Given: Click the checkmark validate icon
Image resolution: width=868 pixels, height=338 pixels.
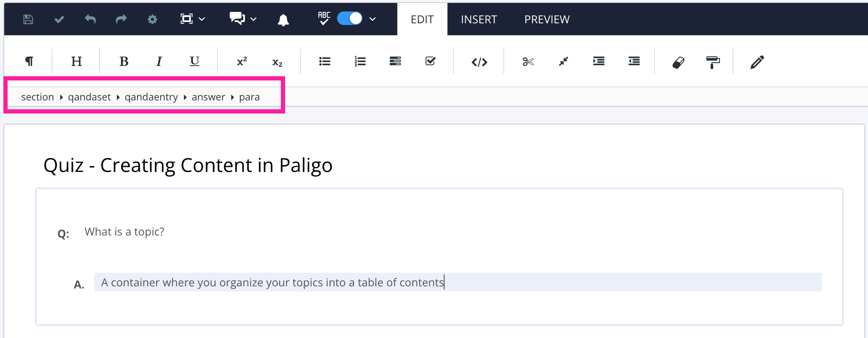Looking at the screenshot, I should pyautogui.click(x=59, y=19).
